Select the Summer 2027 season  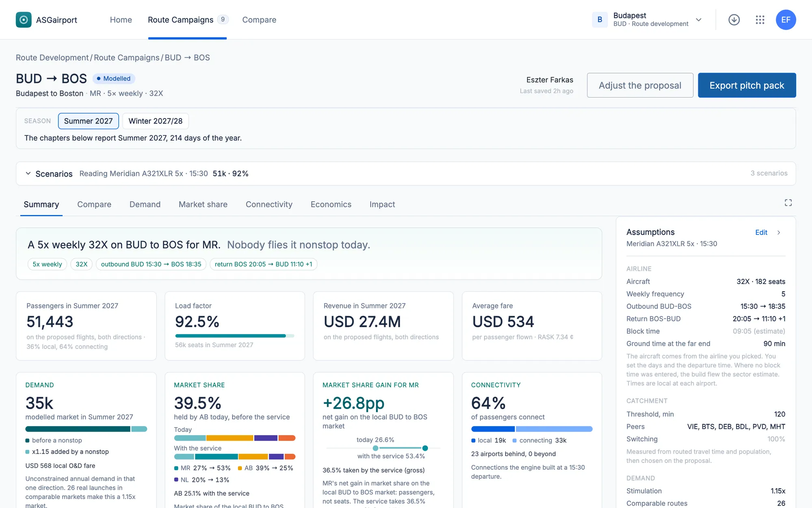89,121
